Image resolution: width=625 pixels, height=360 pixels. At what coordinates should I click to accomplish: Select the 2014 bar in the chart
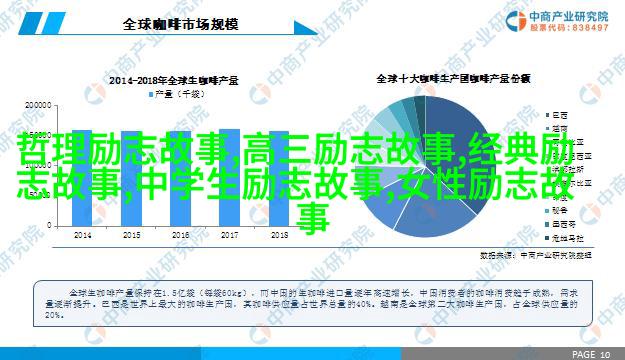coord(82,178)
